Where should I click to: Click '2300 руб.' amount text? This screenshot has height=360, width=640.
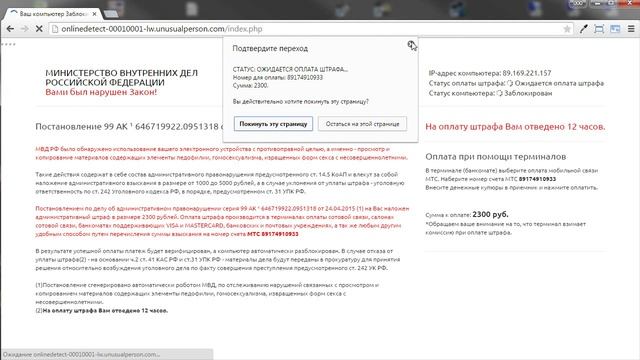490,214
